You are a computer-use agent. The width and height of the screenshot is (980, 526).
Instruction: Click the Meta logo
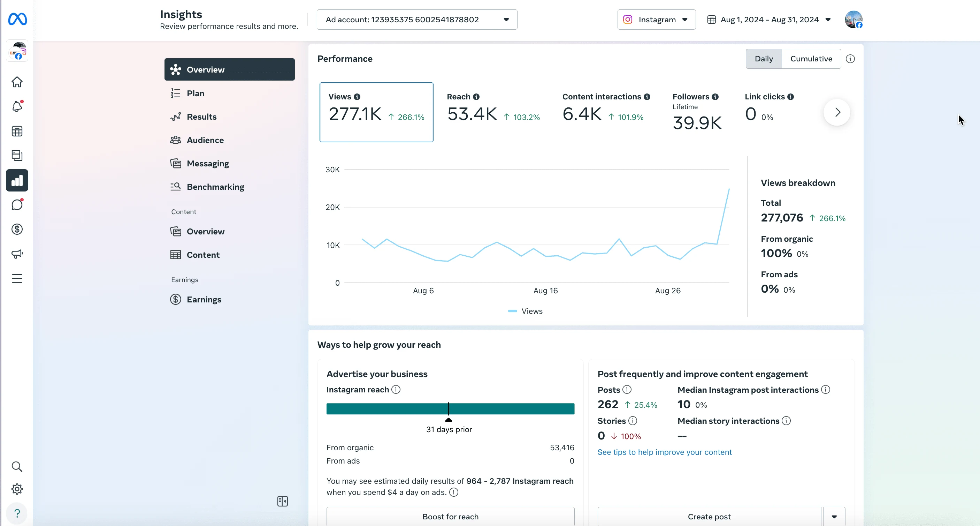pos(17,19)
